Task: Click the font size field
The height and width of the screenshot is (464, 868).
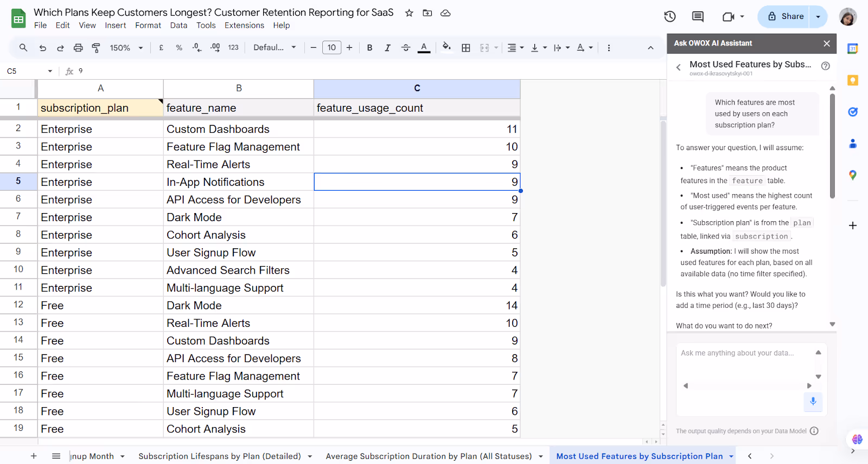Action: tap(331, 48)
